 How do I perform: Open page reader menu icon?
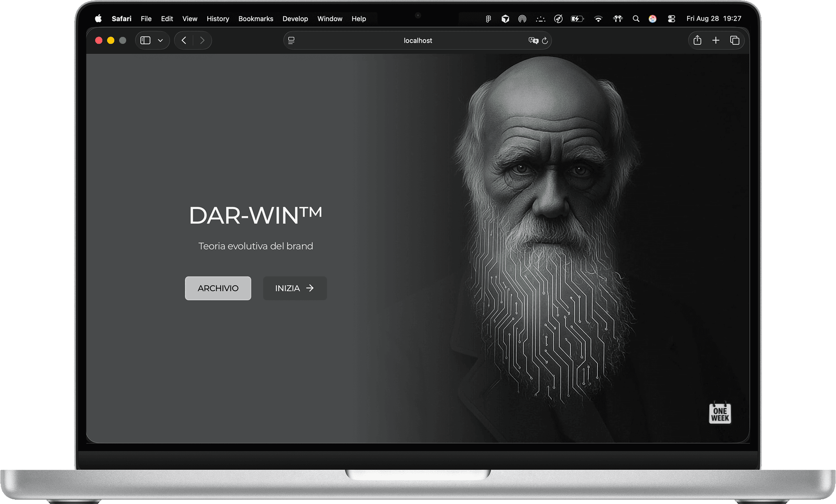click(291, 40)
